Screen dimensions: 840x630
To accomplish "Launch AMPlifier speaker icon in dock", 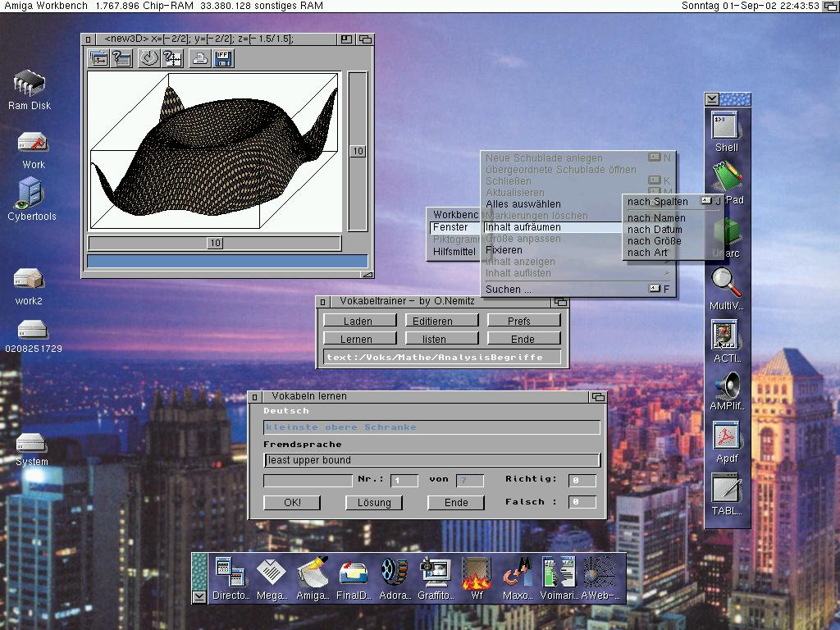I will point(726,386).
